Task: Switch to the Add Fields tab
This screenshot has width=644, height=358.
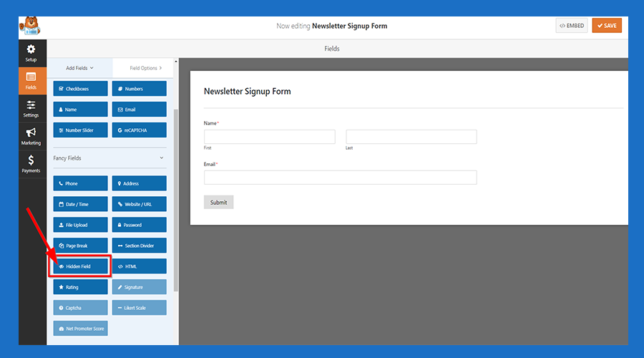Action: coord(79,68)
